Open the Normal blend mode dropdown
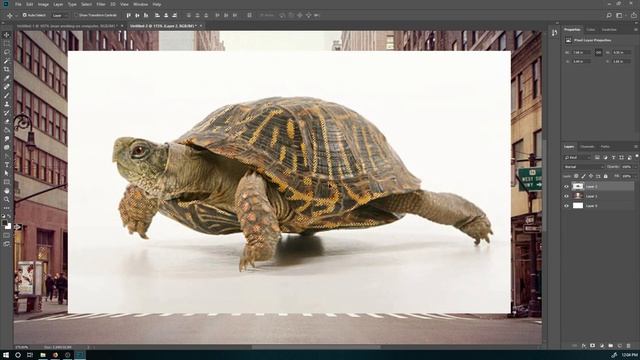640x360 pixels. tap(584, 167)
